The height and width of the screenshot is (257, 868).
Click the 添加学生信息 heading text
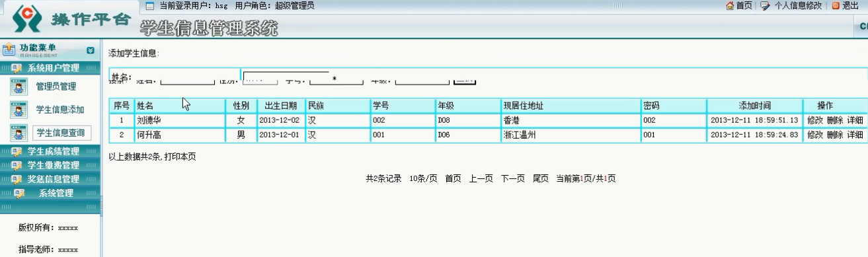133,53
